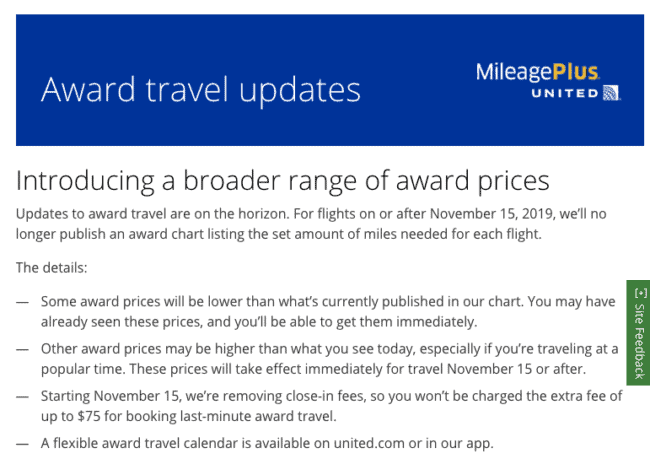Click the dash before 'A flexible award'
The height and width of the screenshot is (475, 650).
22,443
